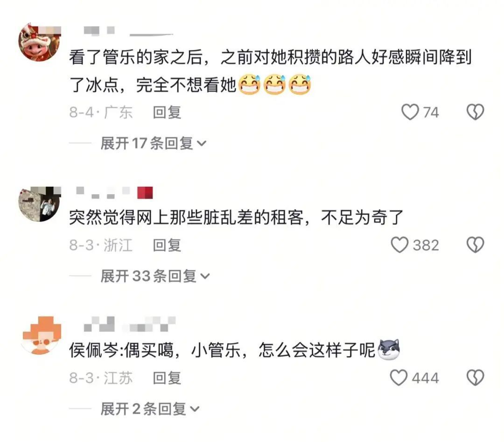
Task: Reply to the 8-3 浙江 comment
Action: tap(167, 245)
